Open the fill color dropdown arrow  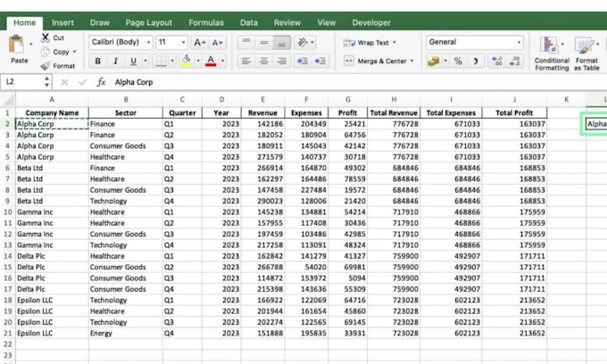[198, 61]
